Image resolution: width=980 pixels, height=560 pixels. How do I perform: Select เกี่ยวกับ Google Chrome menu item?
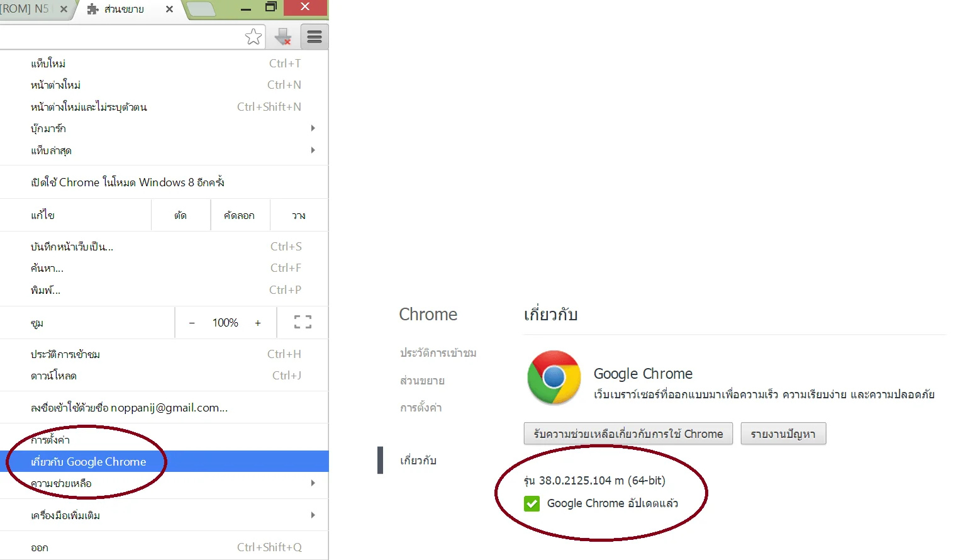[164, 462]
